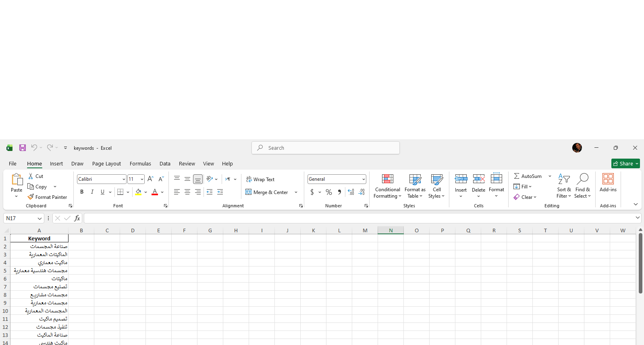The width and height of the screenshot is (644, 345).
Task: Toggle Bold formatting
Action: 82,192
